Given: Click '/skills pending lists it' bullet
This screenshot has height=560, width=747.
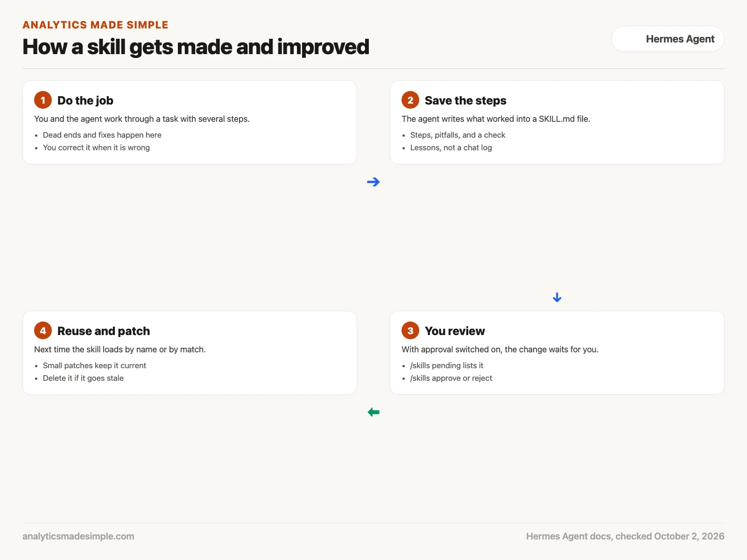Looking at the screenshot, I should point(447,365).
